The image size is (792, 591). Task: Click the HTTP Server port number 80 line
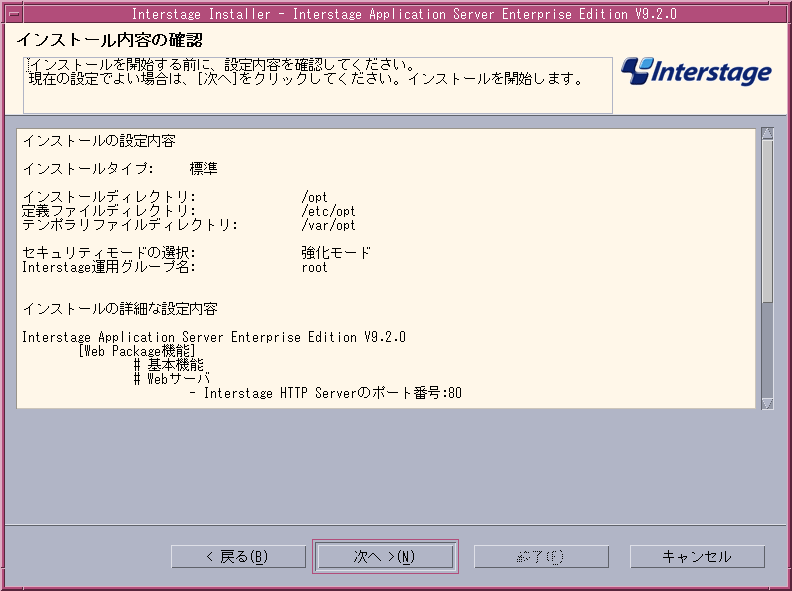point(326,393)
